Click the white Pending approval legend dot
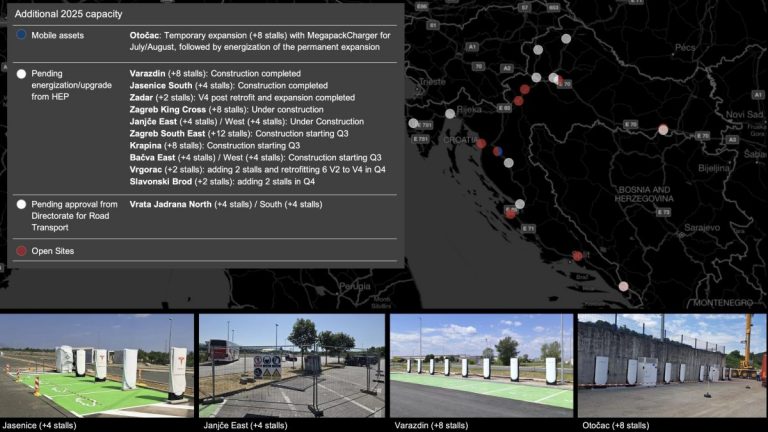Viewport: 768px width, 432px height. click(22, 204)
